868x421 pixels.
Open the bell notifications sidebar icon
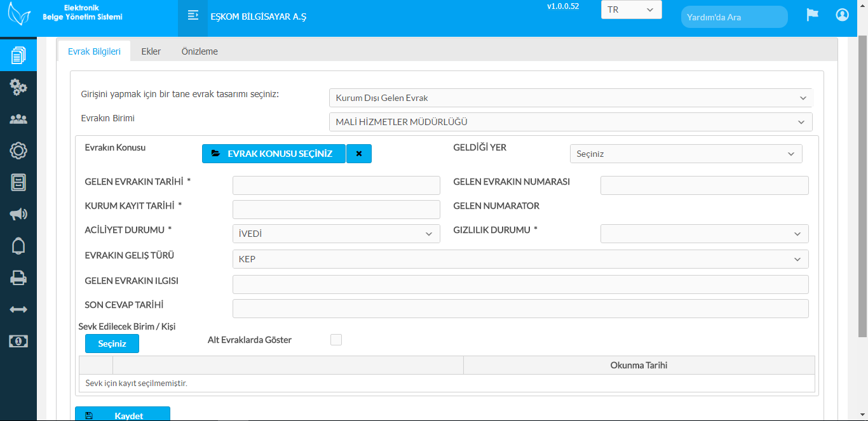(18, 246)
